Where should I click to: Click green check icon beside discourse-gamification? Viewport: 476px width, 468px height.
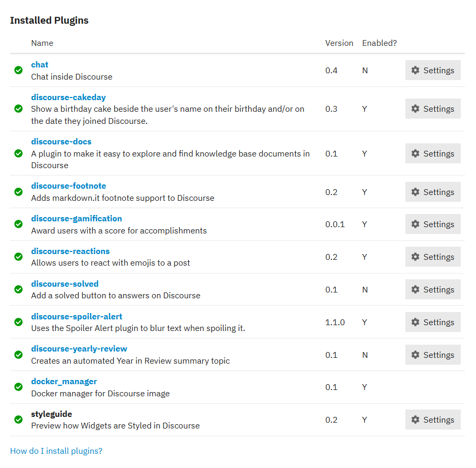(18, 224)
